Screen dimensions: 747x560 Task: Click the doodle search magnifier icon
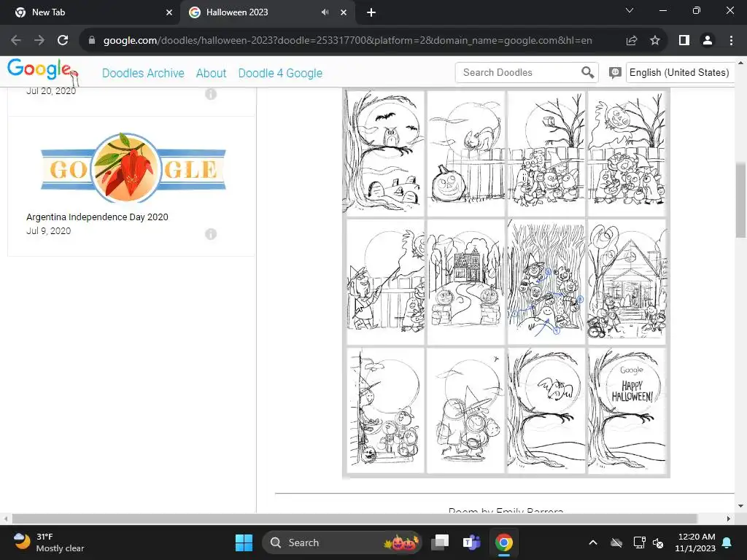pos(587,72)
